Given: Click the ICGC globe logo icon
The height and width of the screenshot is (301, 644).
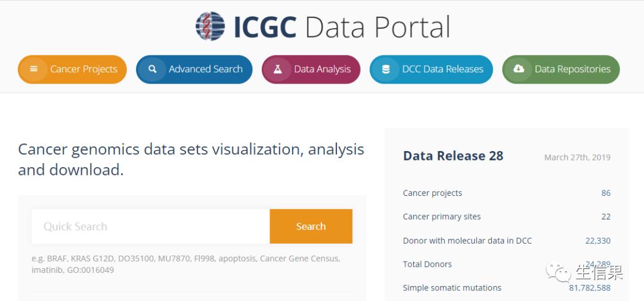Looking at the screenshot, I should [210, 27].
